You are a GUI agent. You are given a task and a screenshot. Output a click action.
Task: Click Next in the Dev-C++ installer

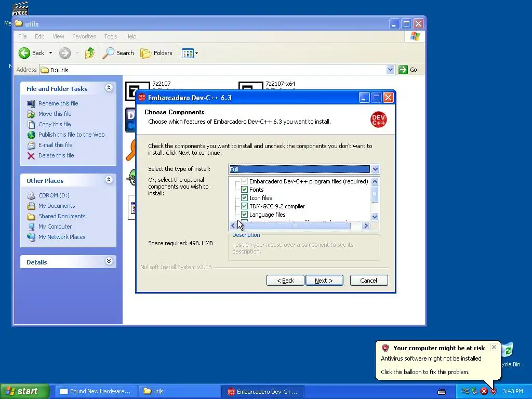[x=324, y=281]
